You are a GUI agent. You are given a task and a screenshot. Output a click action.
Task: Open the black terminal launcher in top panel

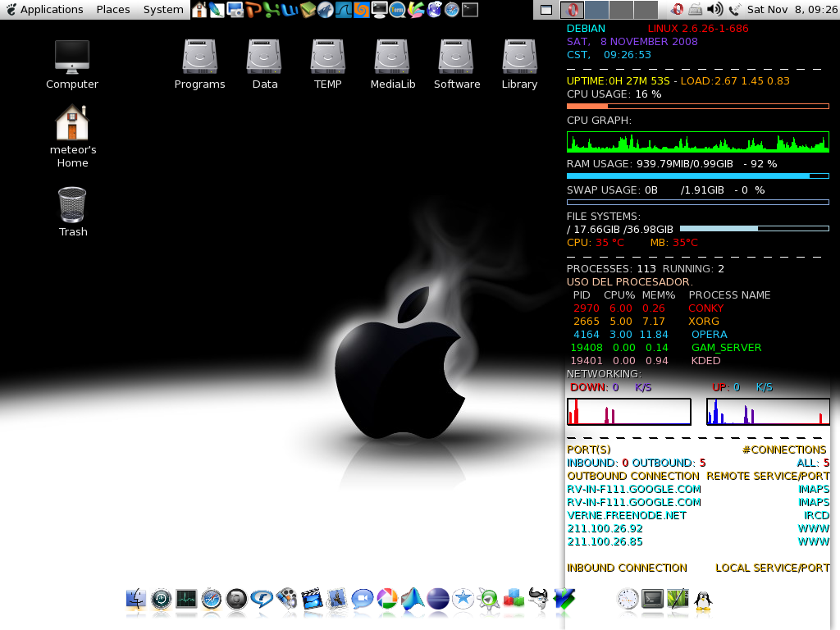pos(470,10)
